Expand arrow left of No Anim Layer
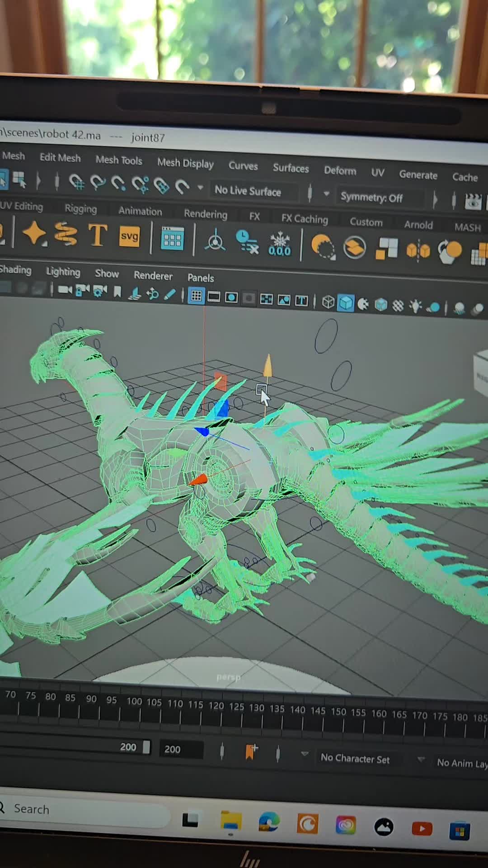 coord(421,759)
